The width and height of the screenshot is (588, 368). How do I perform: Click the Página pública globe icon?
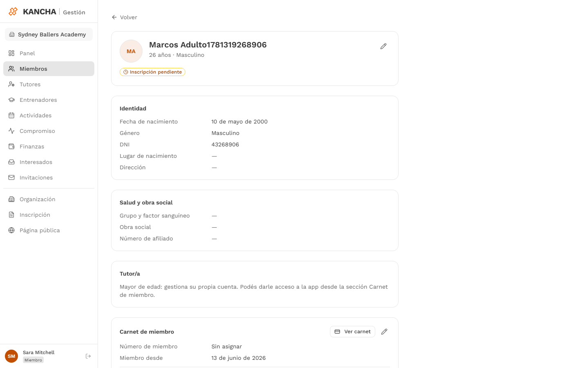11,230
